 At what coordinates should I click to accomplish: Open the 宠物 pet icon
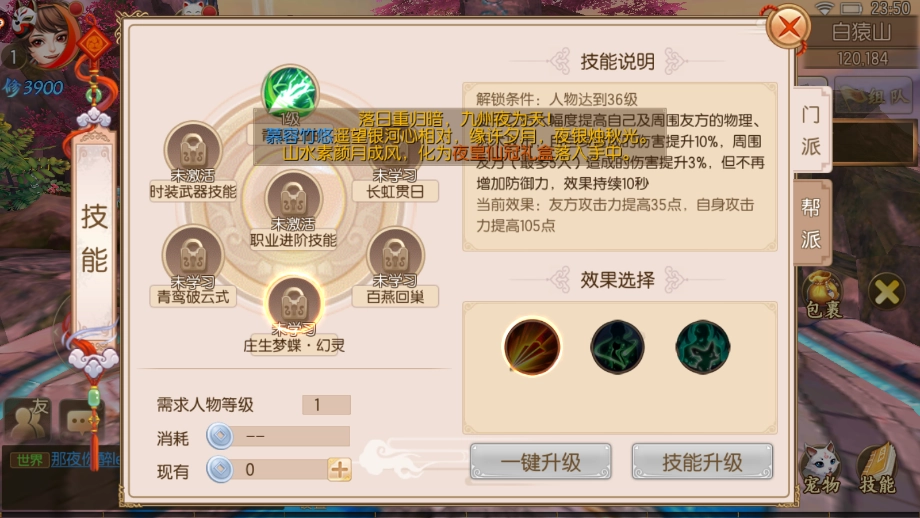821,468
